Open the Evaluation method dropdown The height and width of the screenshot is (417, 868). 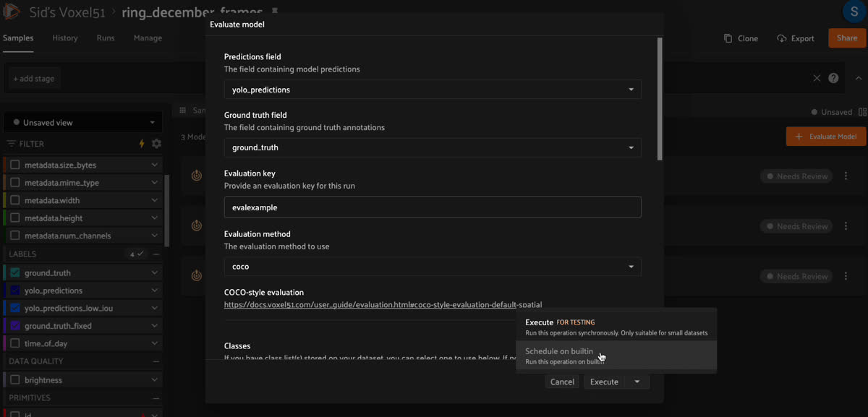click(x=433, y=267)
